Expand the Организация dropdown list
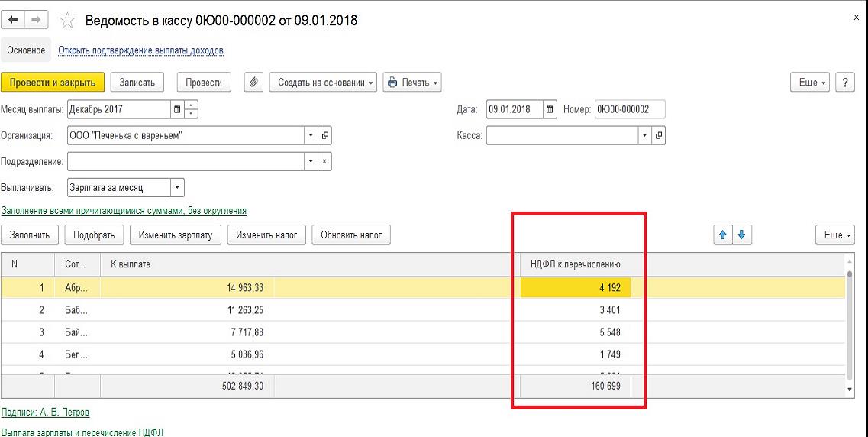868x437 pixels. 311,135
